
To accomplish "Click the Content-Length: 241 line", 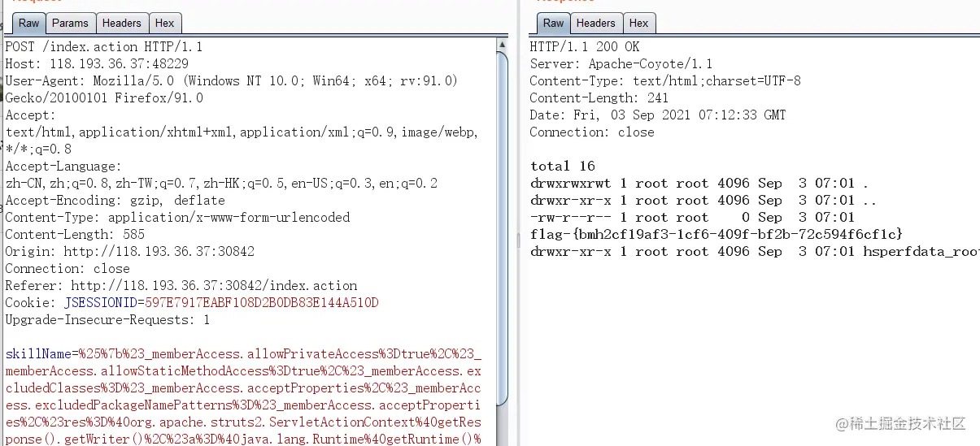I will (599, 98).
